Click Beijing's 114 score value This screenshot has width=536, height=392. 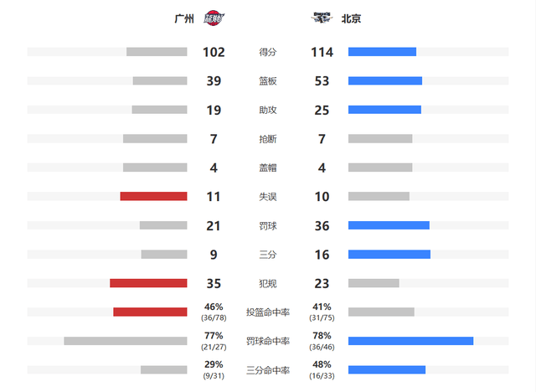(x=322, y=52)
